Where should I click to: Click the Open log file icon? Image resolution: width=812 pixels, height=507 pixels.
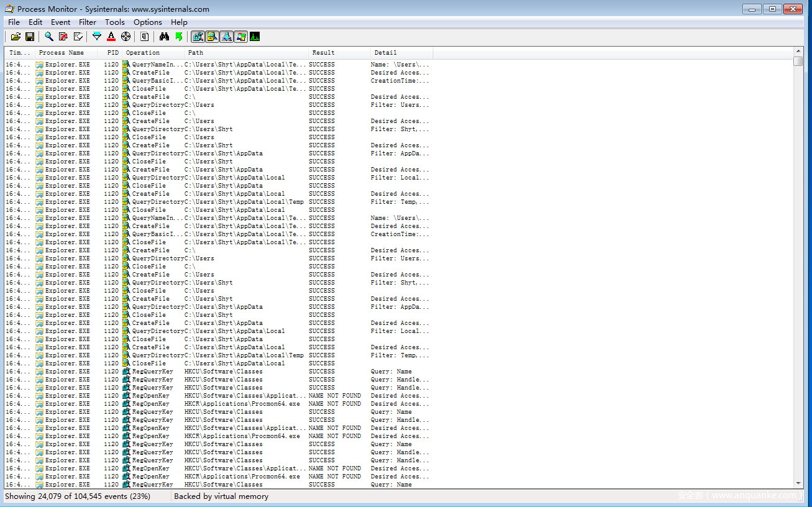click(x=16, y=37)
